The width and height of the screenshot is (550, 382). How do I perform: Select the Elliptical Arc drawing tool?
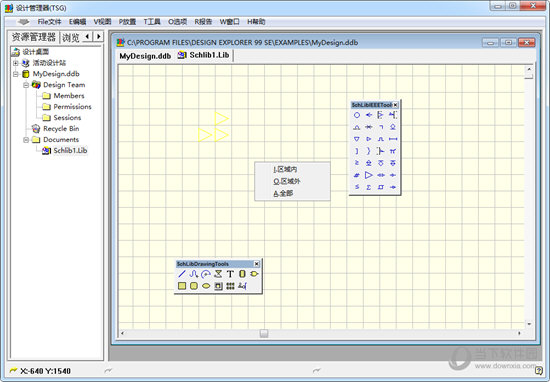pyautogui.click(x=206, y=274)
